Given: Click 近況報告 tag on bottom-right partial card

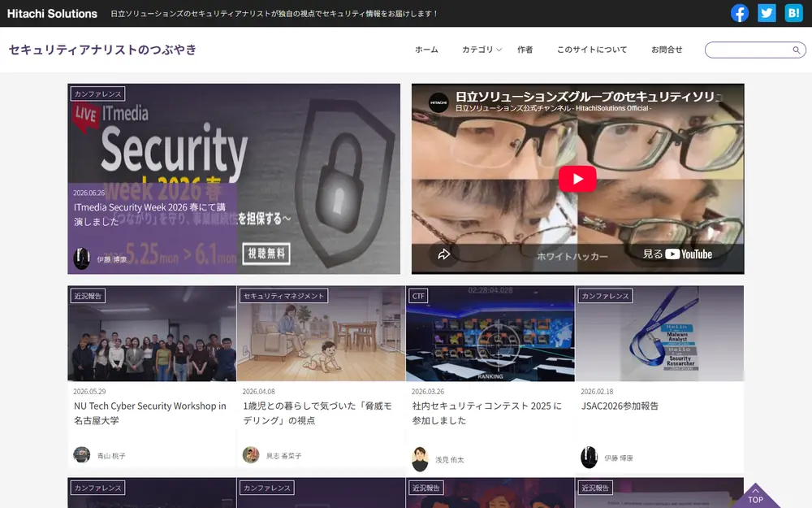Looking at the screenshot, I should tap(595, 488).
